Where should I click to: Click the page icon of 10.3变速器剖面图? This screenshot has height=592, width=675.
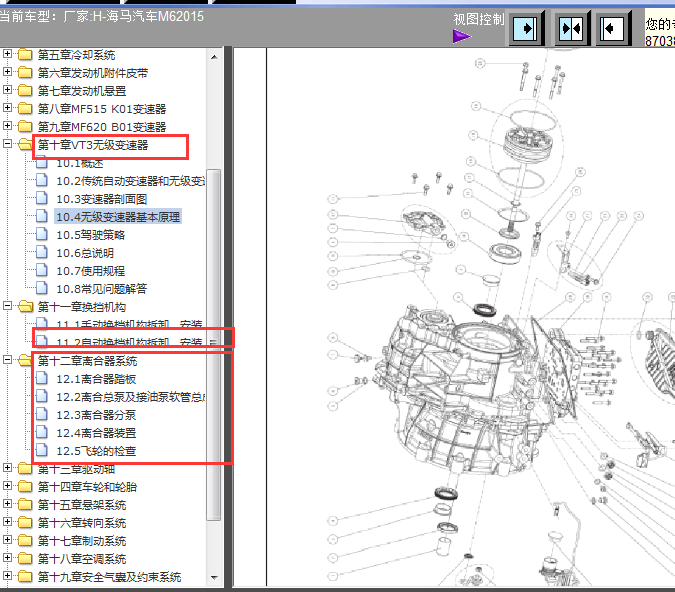(42, 198)
